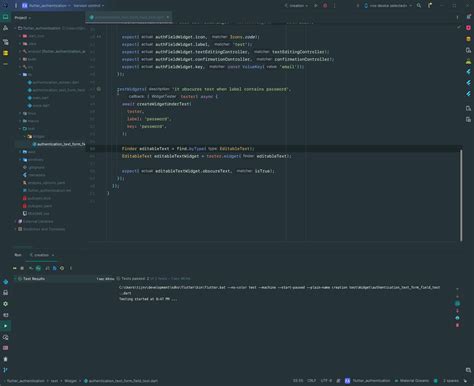Stop the running test process

point(22,268)
